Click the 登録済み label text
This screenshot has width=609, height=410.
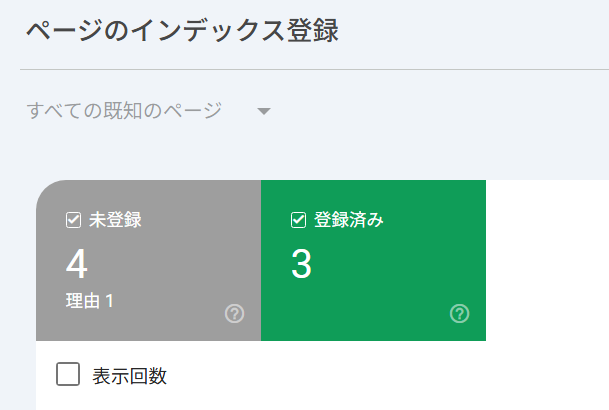pos(349,221)
